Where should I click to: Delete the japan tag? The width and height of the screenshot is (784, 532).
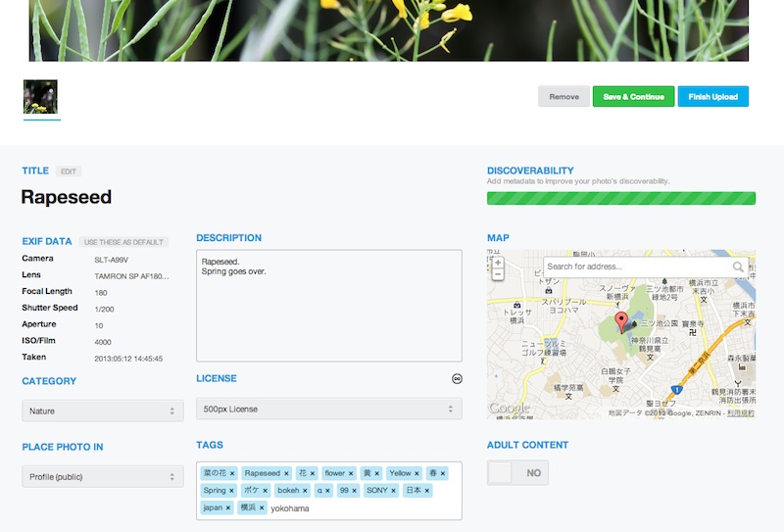pyautogui.click(x=228, y=508)
